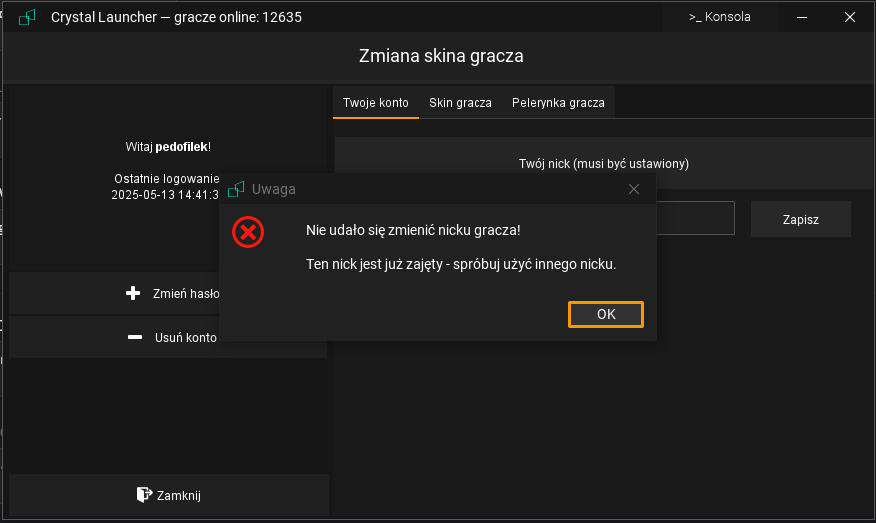Minimize the Crystal Launcher window

[802, 17]
